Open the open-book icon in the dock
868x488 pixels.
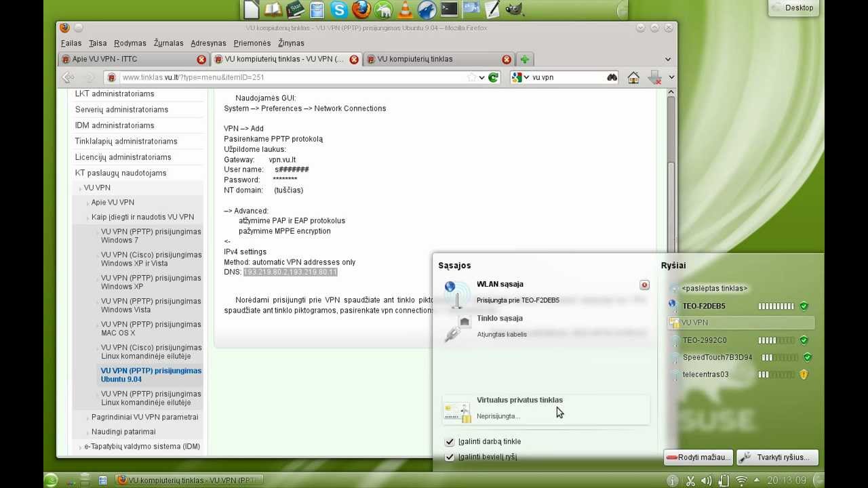coord(273,9)
